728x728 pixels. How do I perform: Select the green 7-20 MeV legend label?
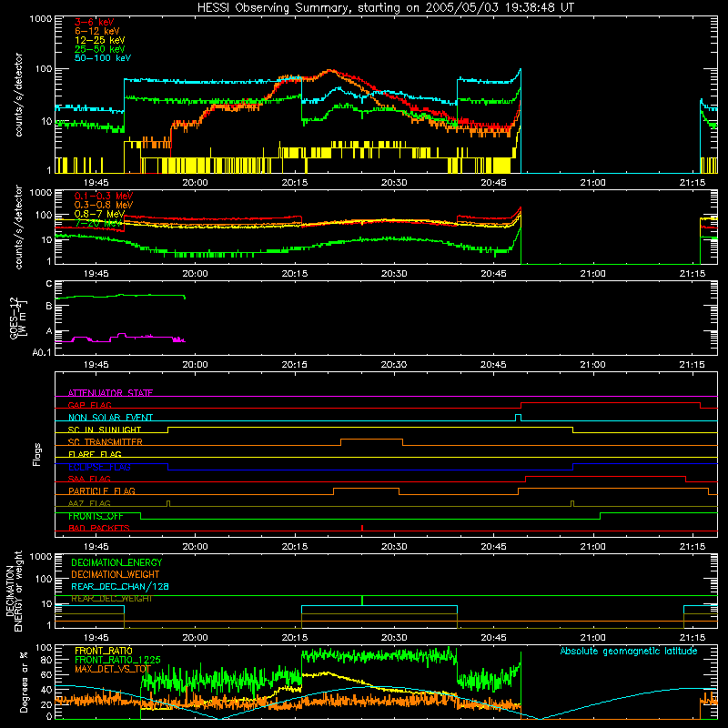tap(98, 223)
